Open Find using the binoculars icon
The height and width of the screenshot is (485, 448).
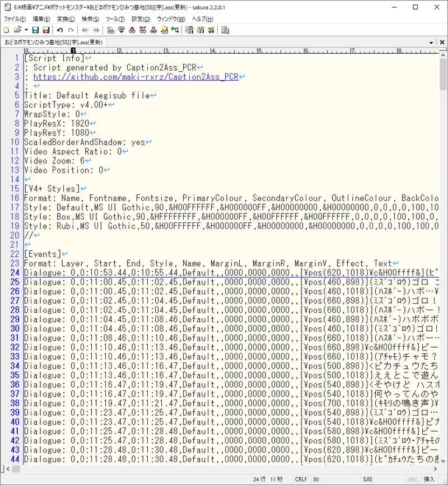[x=110, y=30]
